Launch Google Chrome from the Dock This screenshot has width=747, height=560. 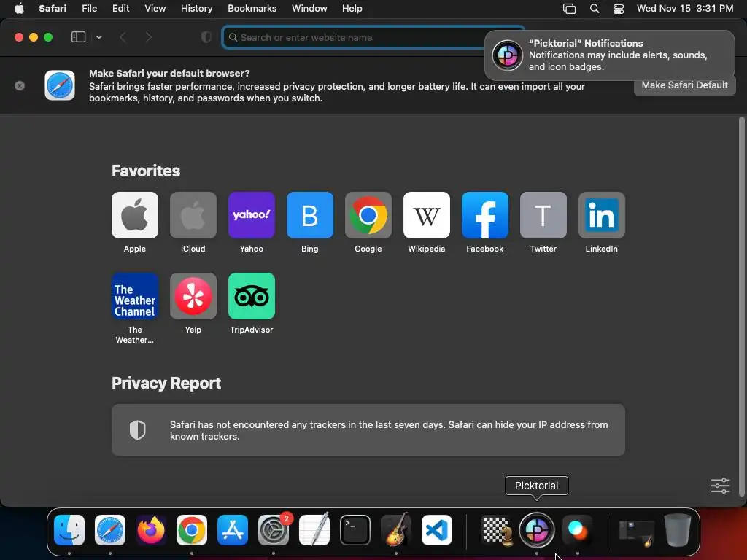point(192,530)
